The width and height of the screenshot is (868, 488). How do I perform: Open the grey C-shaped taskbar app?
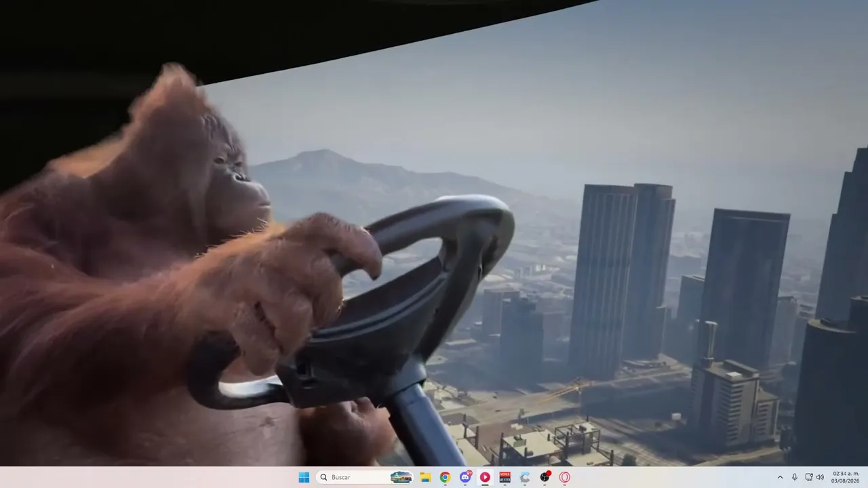(525, 477)
